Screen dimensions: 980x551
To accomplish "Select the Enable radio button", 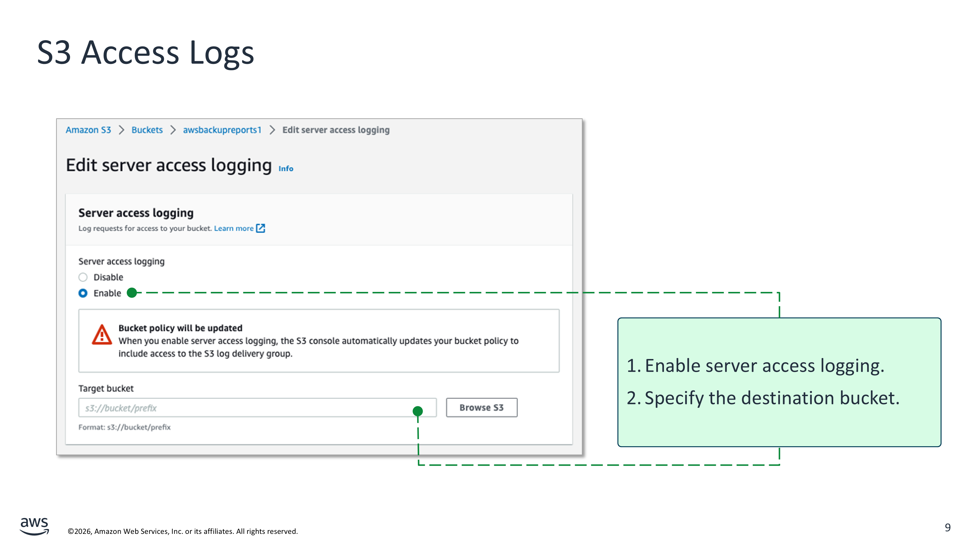I will [x=83, y=293].
